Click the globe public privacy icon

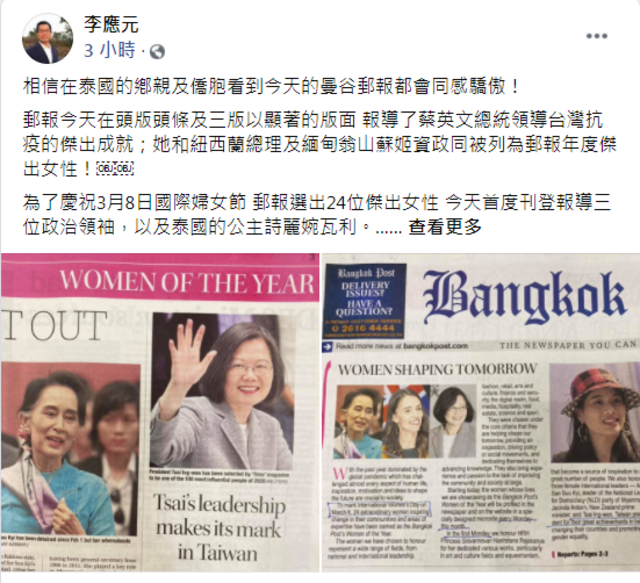point(157,52)
